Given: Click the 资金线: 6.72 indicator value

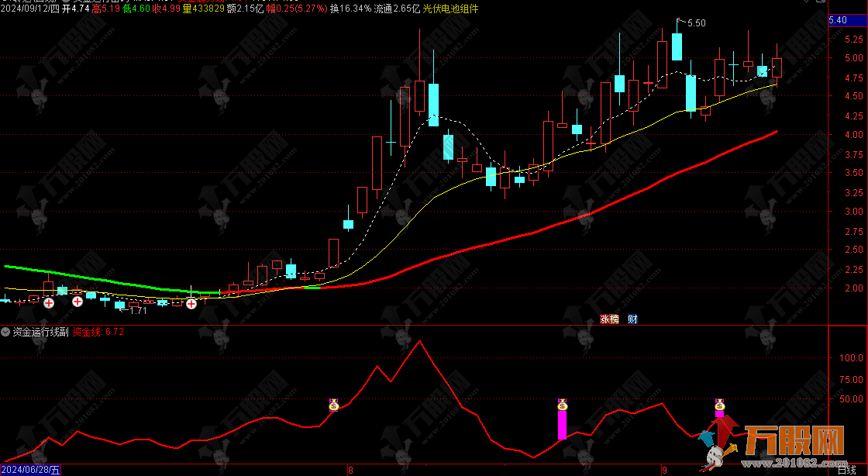Looking at the screenshot, I should pyautogui.click(x=98, y=332).
